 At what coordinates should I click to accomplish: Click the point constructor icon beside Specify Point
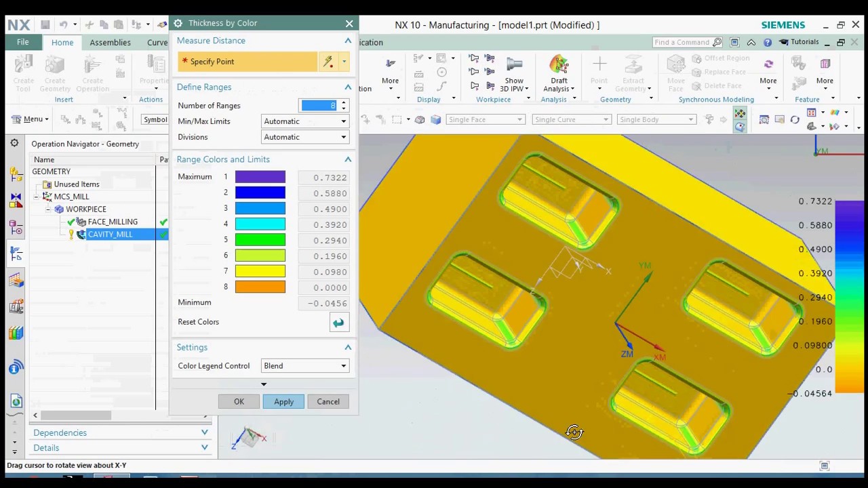[328, 62]
